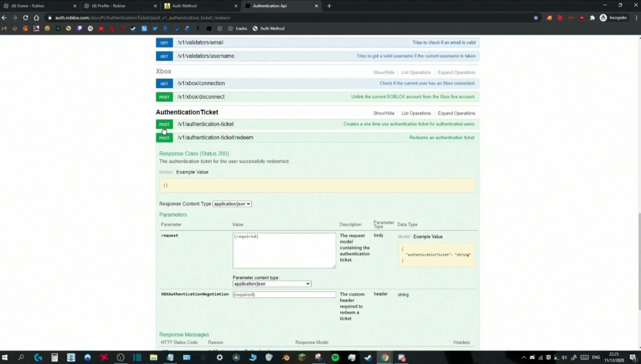The image size is (641, 364).
Task: Open the Twitch bookmark icon
Action: pyautogui.click(x=80, y=29)
